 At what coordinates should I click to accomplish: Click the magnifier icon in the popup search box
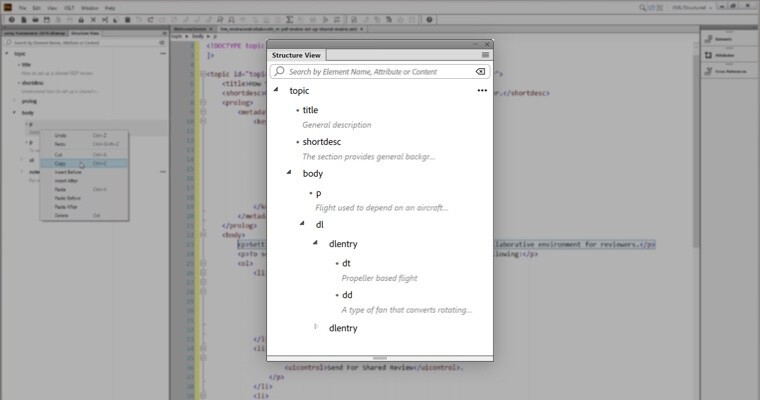279,71
